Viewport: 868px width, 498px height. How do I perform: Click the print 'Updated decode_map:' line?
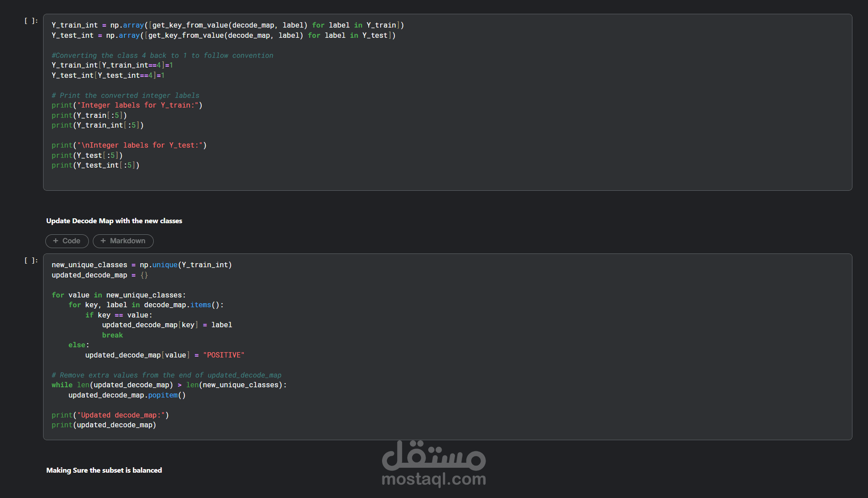[x=110, y=415]
